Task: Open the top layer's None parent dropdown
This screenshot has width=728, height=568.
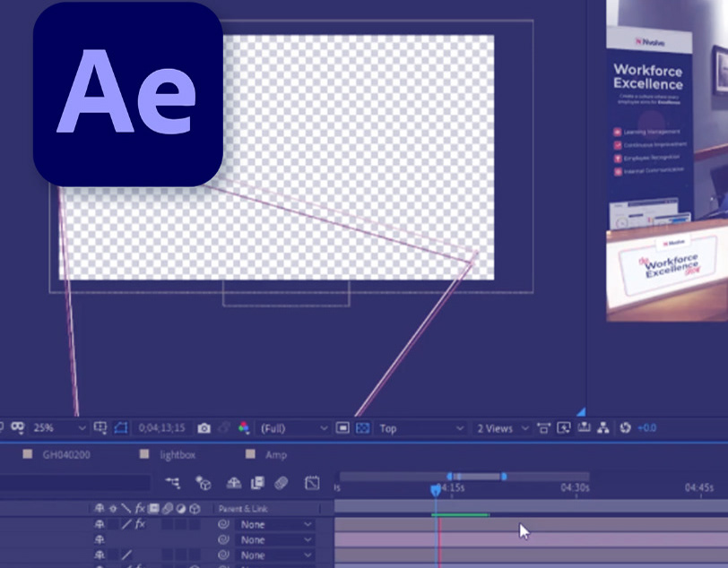Action: [x=275, y=524]
